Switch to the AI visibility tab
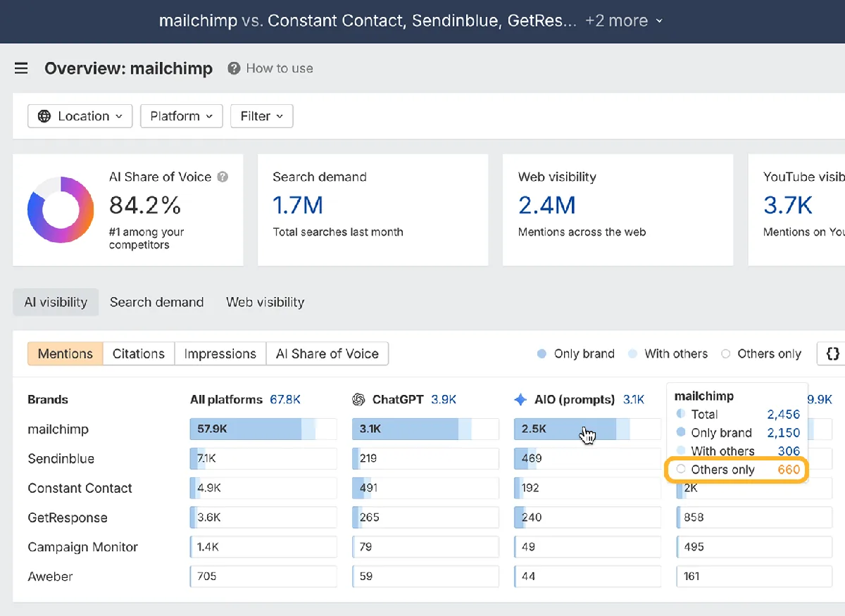Viewport: 845px width, 616px height. (x=56, y=302)
